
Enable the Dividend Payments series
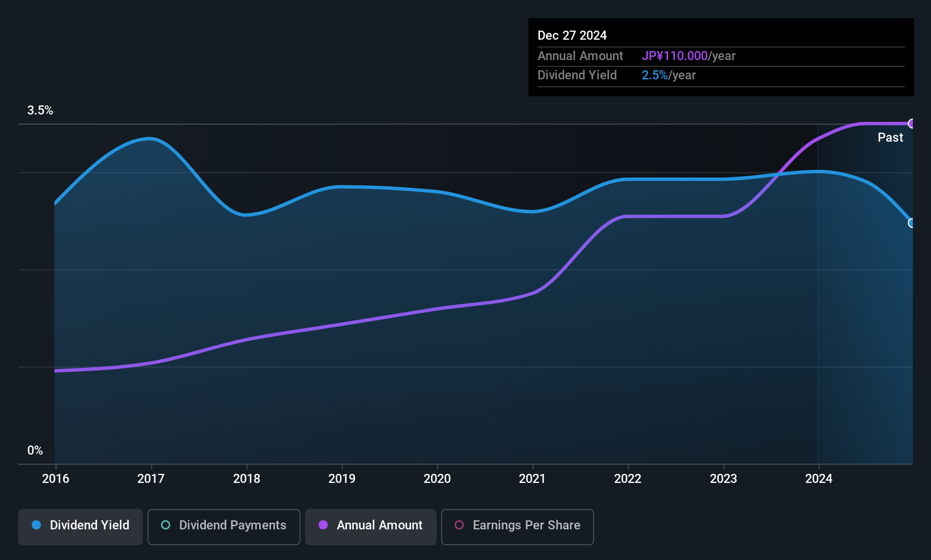click(224, 525)
